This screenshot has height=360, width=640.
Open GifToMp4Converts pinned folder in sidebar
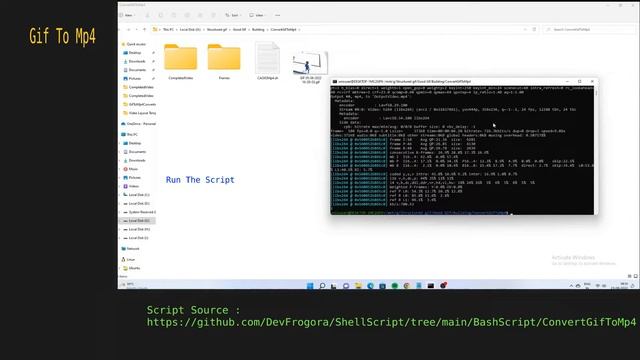click(x=140, y=104)
